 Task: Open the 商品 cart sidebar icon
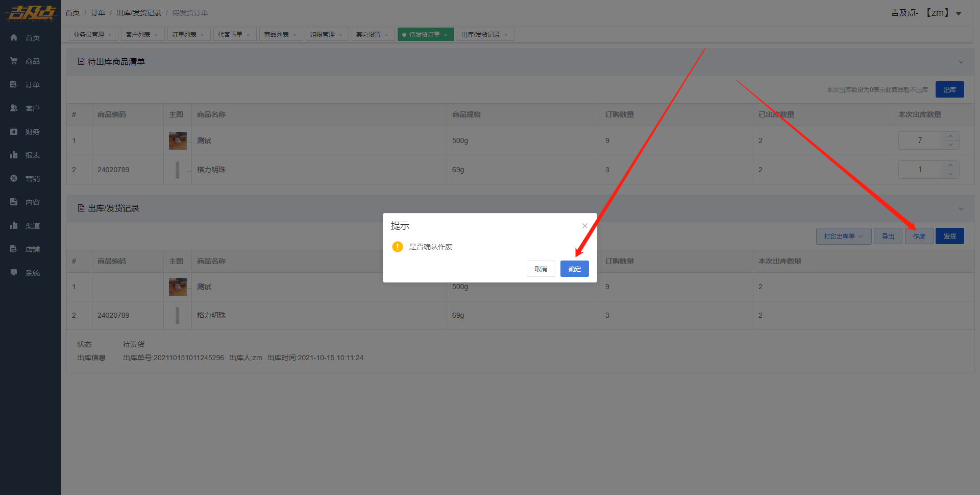(14, 61)
